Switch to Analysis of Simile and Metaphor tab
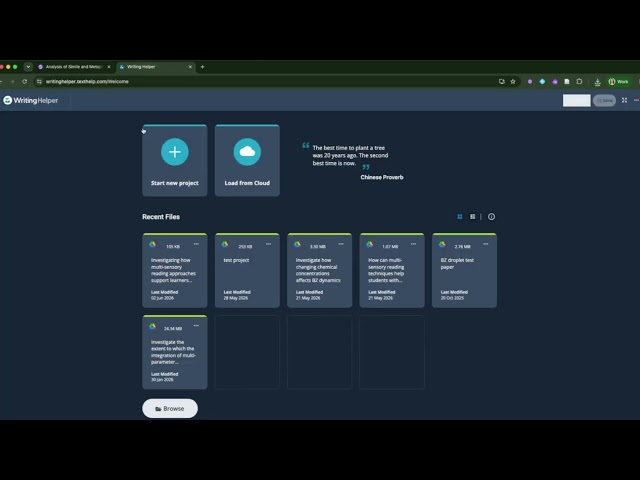The height and width of the screenshot is (480, 640). coord(73,67)
